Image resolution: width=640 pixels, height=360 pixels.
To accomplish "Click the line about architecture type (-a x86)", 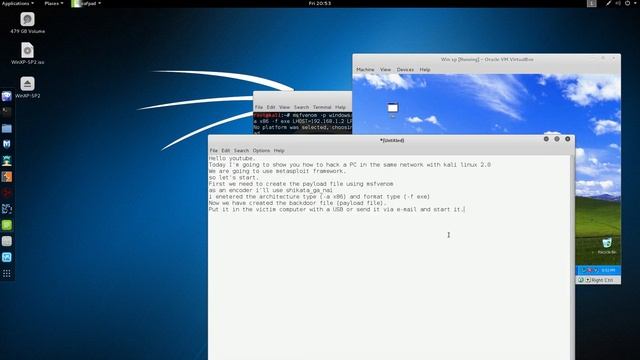I will pyautogui.click(x=319, y=197).
